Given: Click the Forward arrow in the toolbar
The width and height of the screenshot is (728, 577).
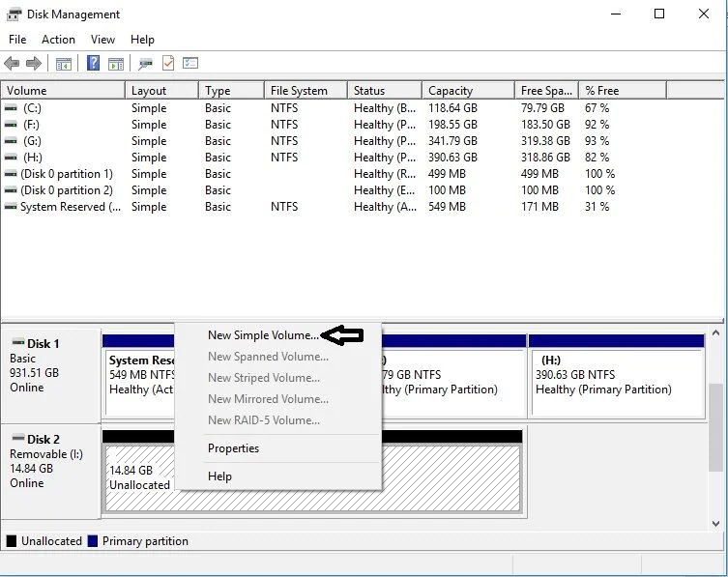Looking at the screenshot, I should click(x=34, y=63).
